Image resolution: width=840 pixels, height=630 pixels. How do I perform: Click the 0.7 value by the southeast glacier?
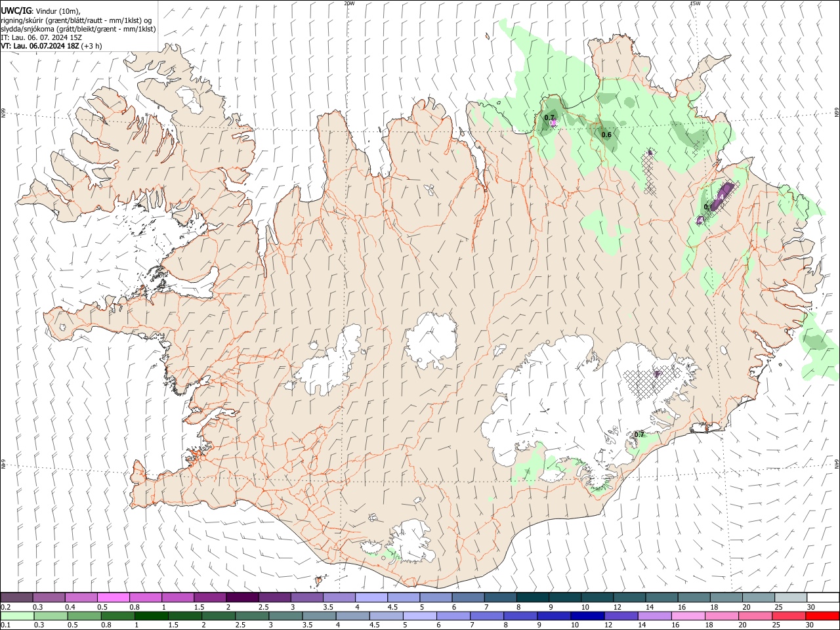point(639,434)
